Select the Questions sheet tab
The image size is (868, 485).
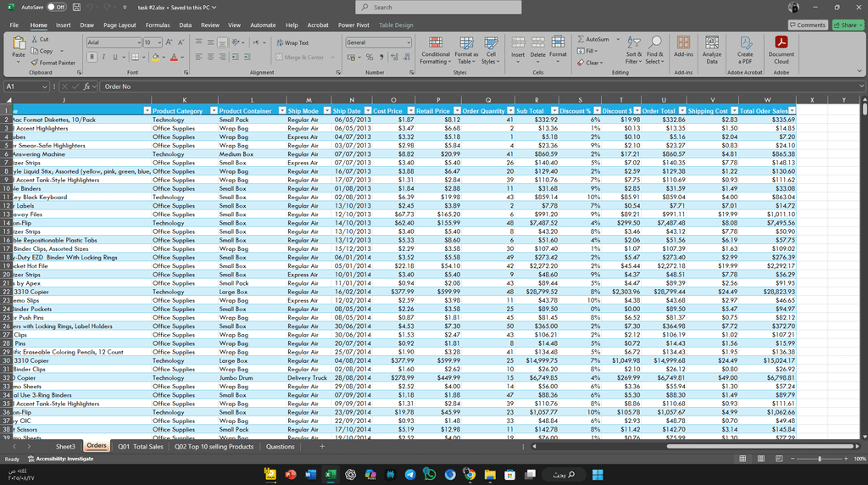click(280, 446)
